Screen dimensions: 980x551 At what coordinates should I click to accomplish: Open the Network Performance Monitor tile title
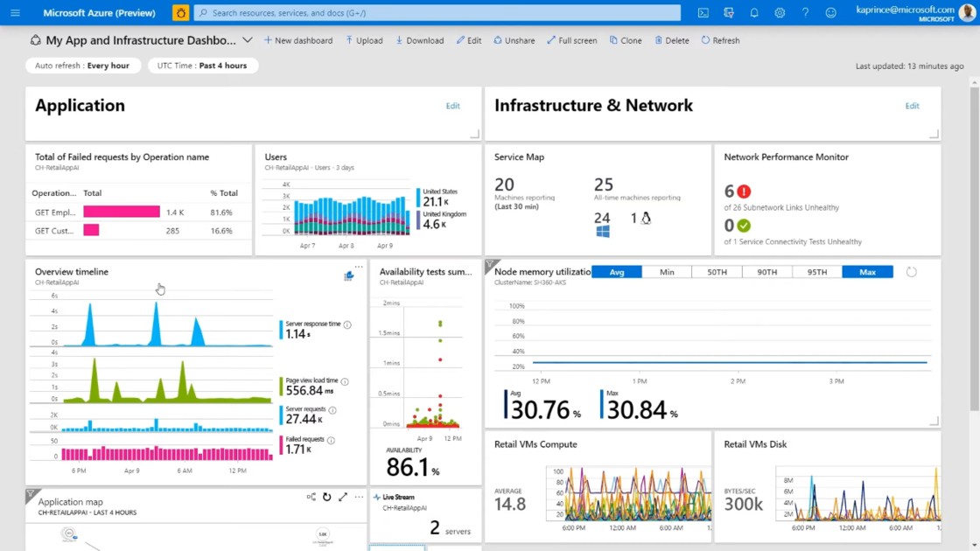click(786, 157)
